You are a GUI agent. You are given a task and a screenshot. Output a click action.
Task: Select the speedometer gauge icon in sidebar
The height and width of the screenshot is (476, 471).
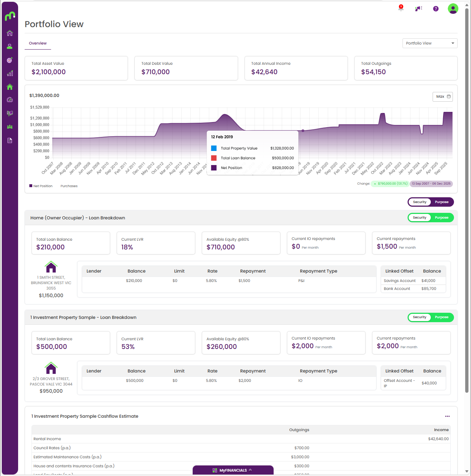point(10,100)
